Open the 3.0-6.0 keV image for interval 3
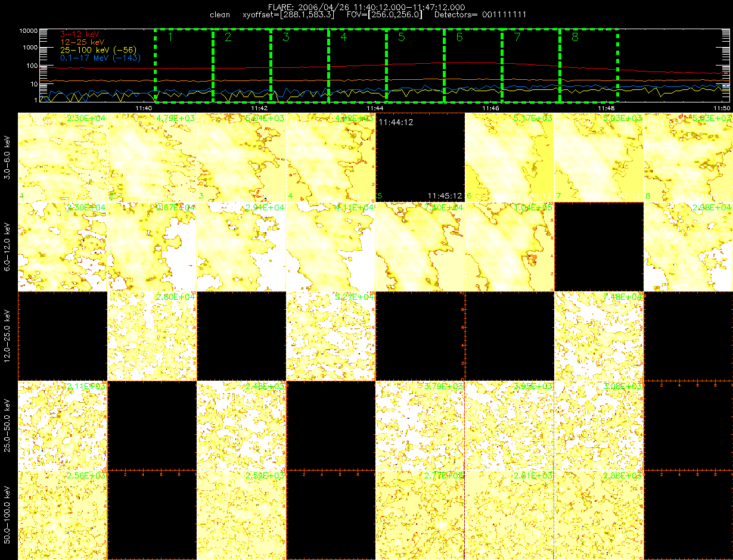 coord(241,158)
